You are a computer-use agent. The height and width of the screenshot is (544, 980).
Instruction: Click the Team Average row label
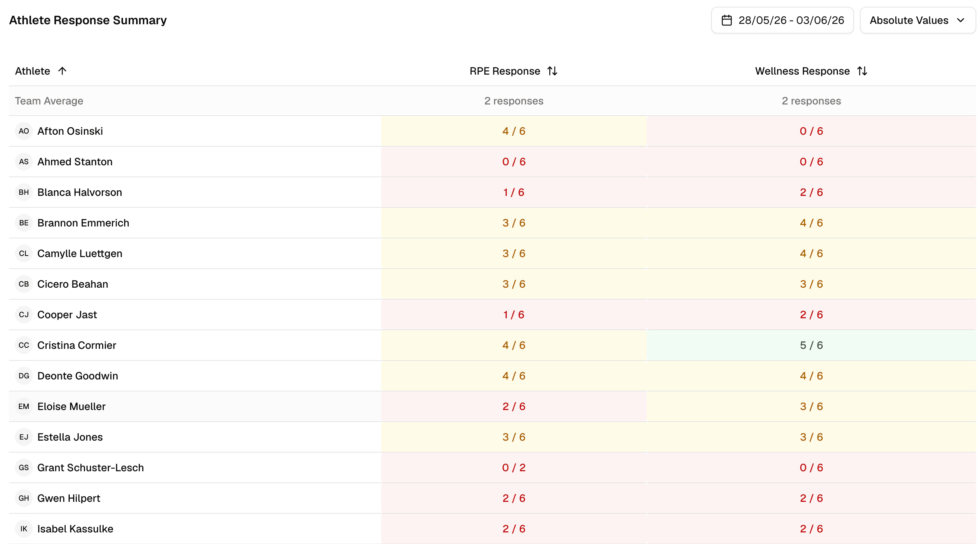(49, 101)
